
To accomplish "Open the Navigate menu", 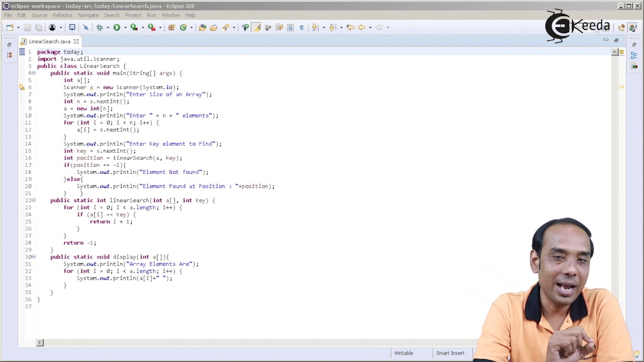I will pyautogui.click(x=88, y=15).
